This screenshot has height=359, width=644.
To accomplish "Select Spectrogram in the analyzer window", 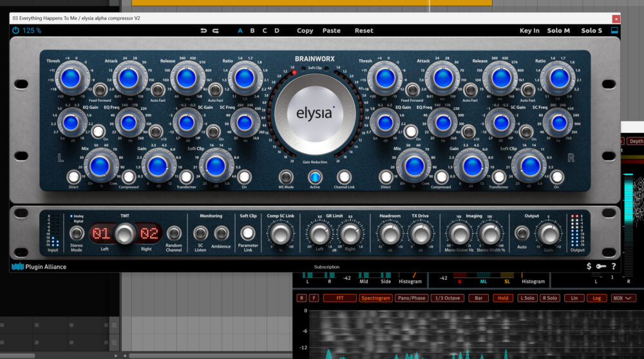I will tap(375, 298).
